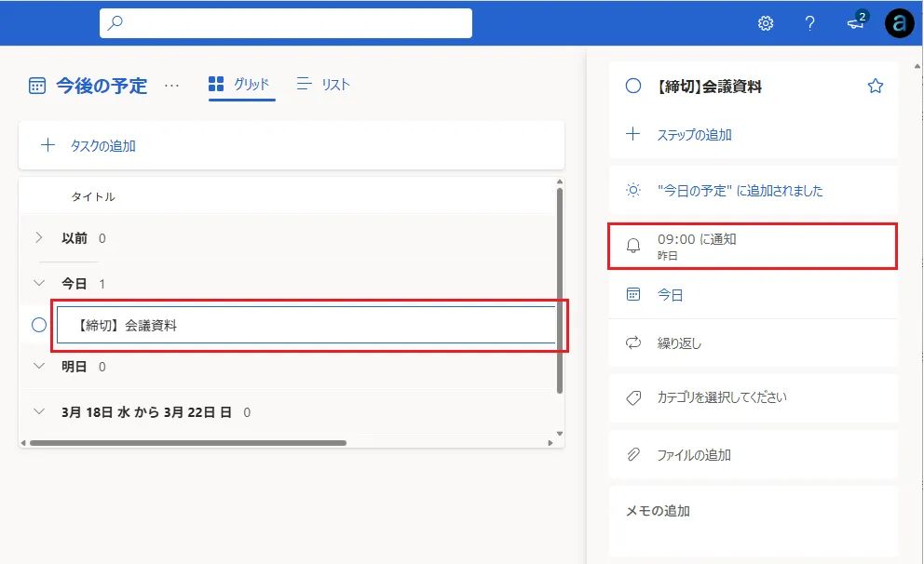Viewport: 924px width, 564px height.
Task: Collapse the 今日 task group
Action: tap(38, 283)
